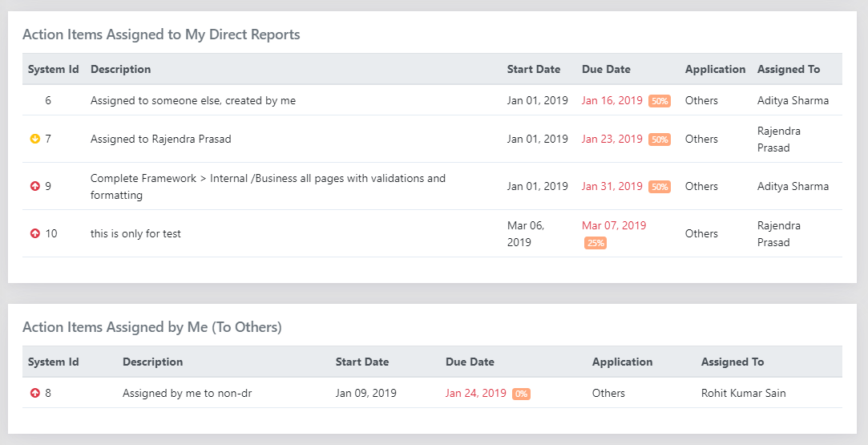Open 'Assigned to Rajendra Prasad' action item
The width and height of the screenshot is (868, 445).
(160, 139)
